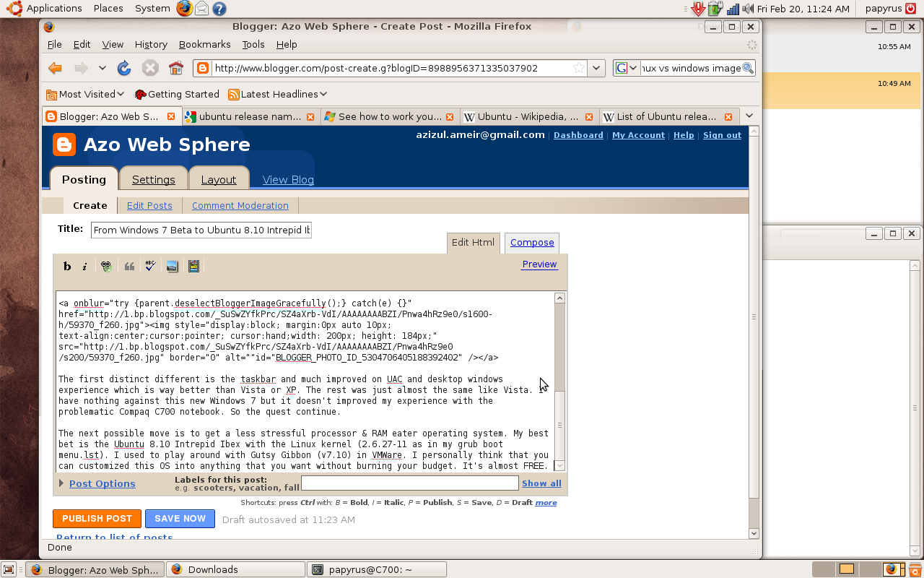Insert a hyperlink using the link icon
924x578 pixels.
[107, 267]
